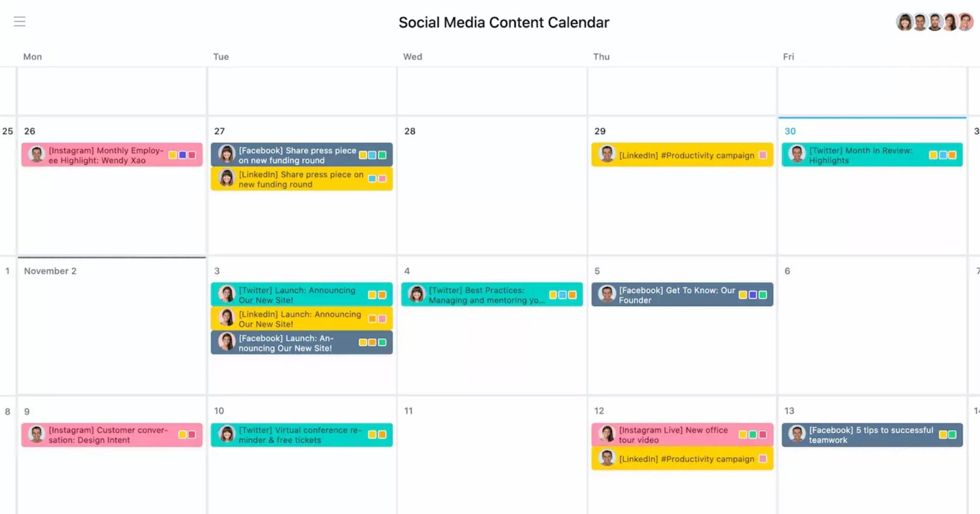The height and width of the screenshot is (514, 980).
Task: Open Twitter Virtual conference reminder task
Action: pyautogui.click(x=302, y=434)
